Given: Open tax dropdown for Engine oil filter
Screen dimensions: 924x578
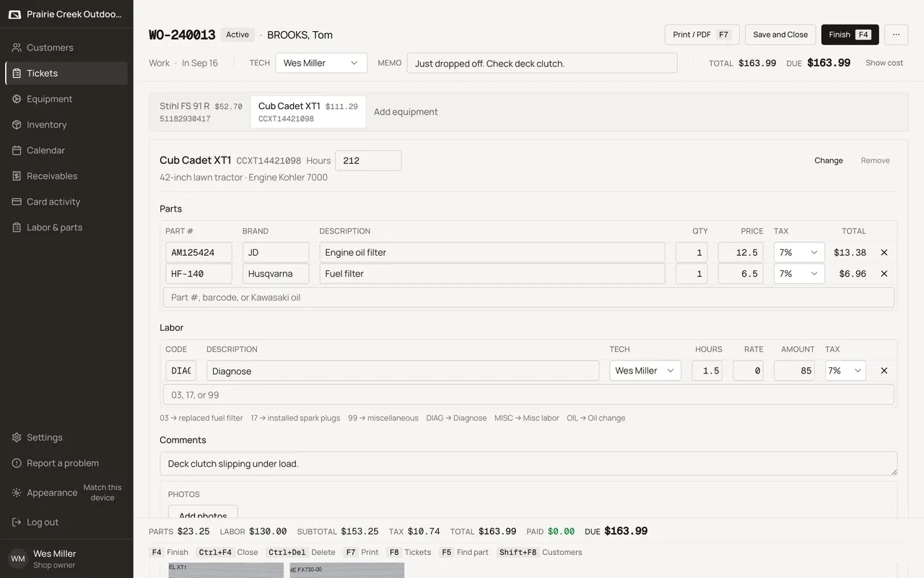Looking at the screenshot, I should coord(799,253).
